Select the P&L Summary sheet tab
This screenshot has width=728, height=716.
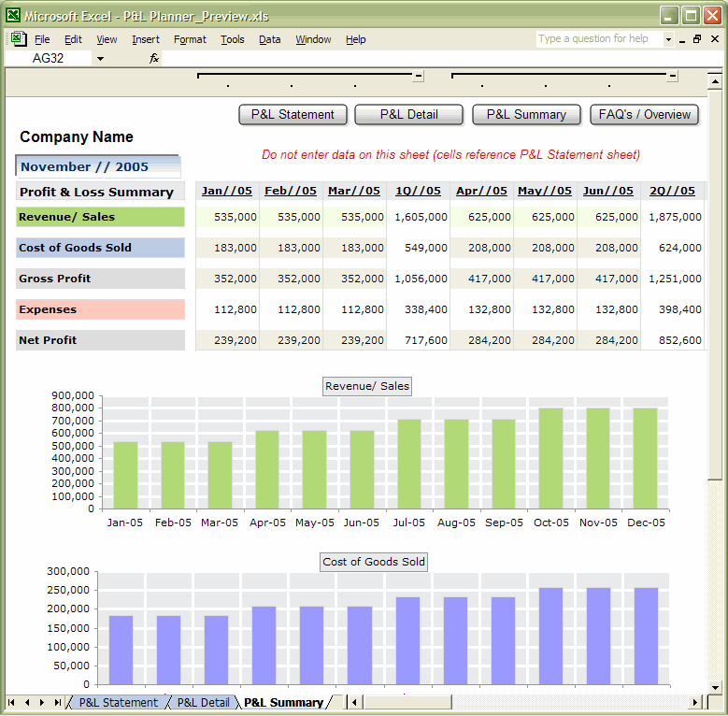point(284,703)
